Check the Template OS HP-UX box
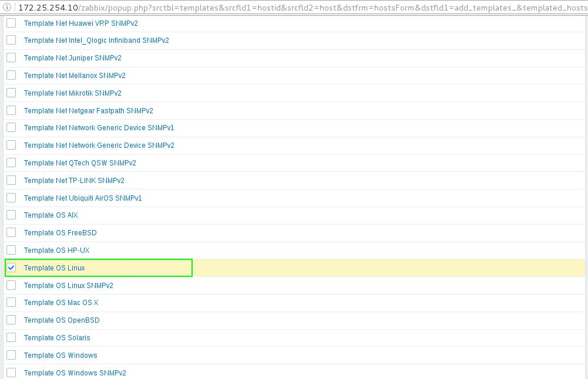 [x=11, y=250]
